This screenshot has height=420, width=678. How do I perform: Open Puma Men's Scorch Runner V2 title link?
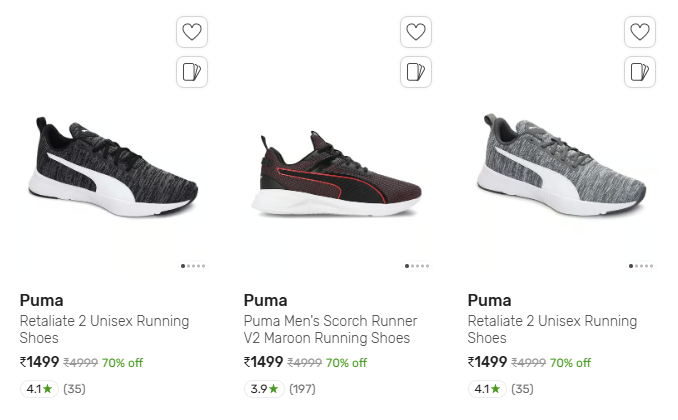pos(330,330)
